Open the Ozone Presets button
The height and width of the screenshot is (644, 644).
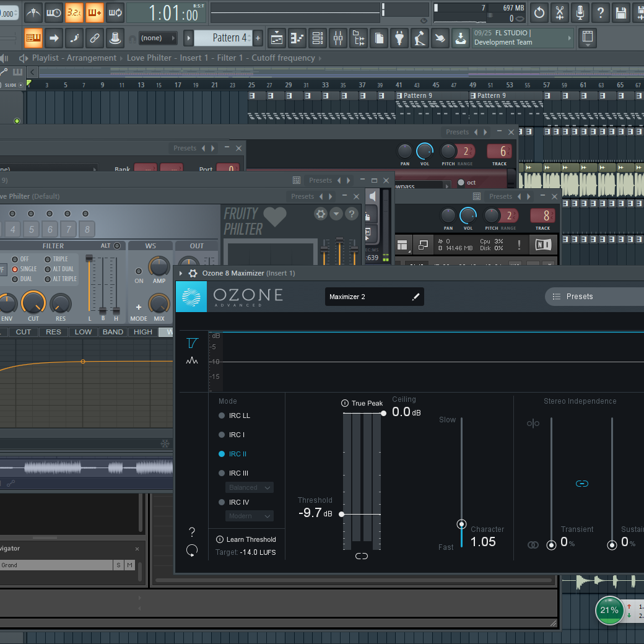(594, 297)
